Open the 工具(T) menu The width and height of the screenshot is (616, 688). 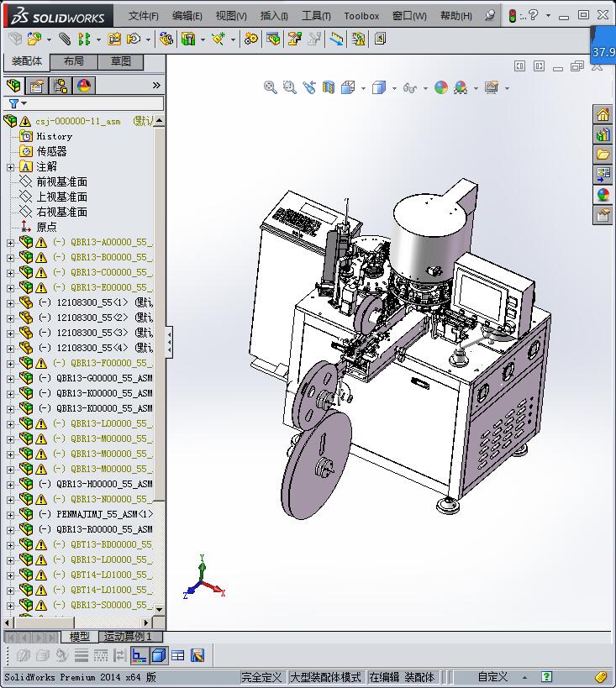tap(316, 16)
